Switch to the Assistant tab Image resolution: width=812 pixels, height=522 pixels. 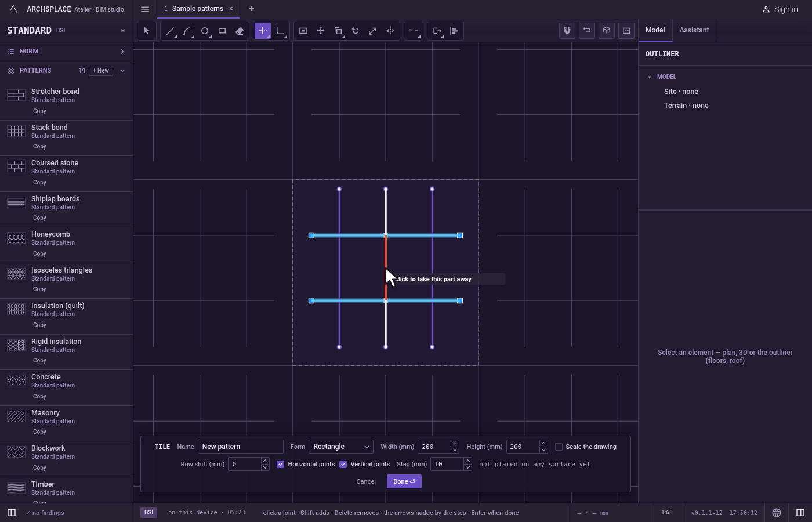[x=694, y=30]
